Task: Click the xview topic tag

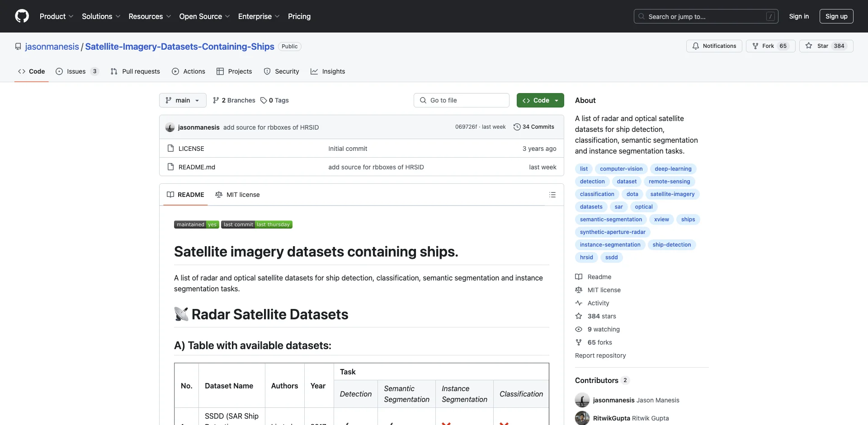Action: coord(661,220)
